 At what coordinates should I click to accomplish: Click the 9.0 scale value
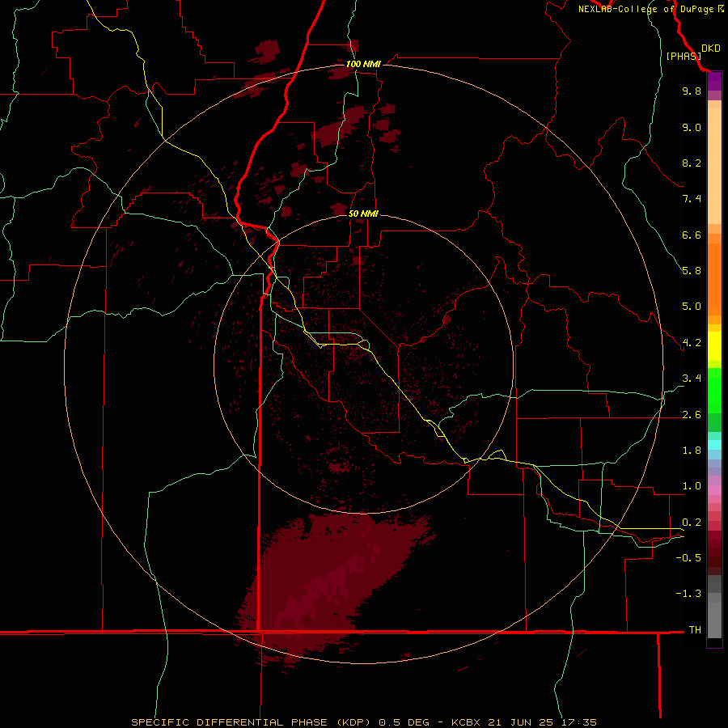[692, 127]
